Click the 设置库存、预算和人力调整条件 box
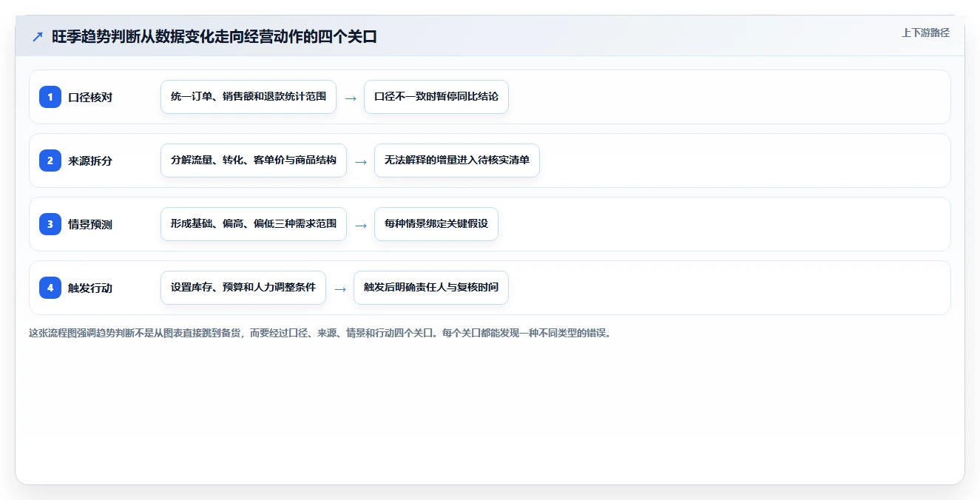The image size is (980, 500). 243,288
